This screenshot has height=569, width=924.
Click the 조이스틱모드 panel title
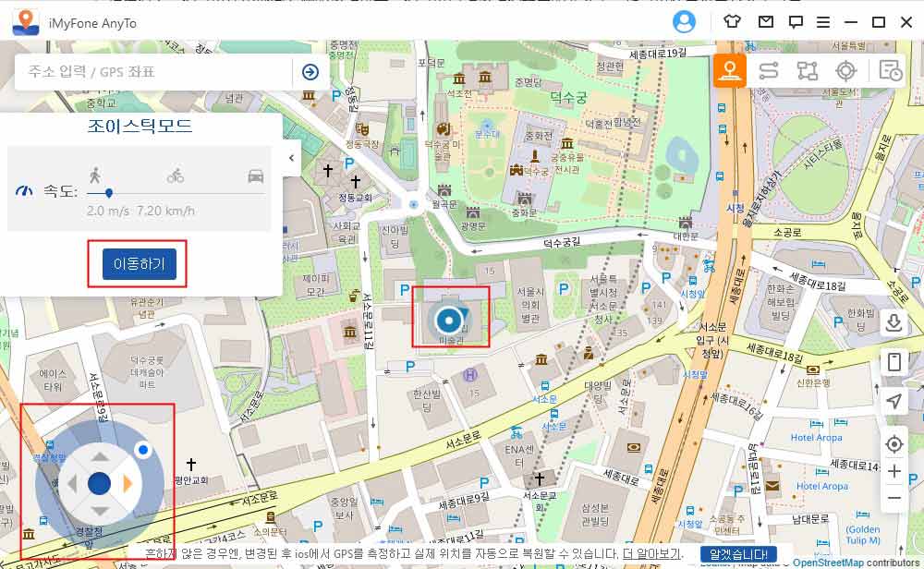click(x=140, y=126)
